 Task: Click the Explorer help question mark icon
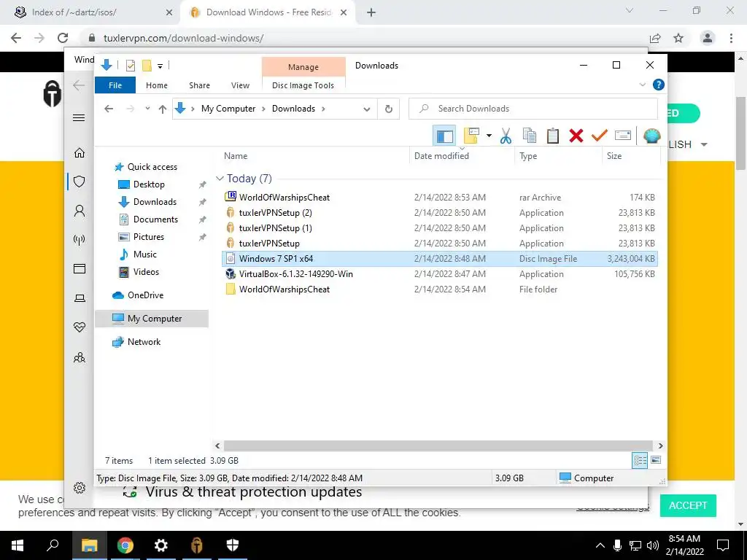tap(659, 85)
